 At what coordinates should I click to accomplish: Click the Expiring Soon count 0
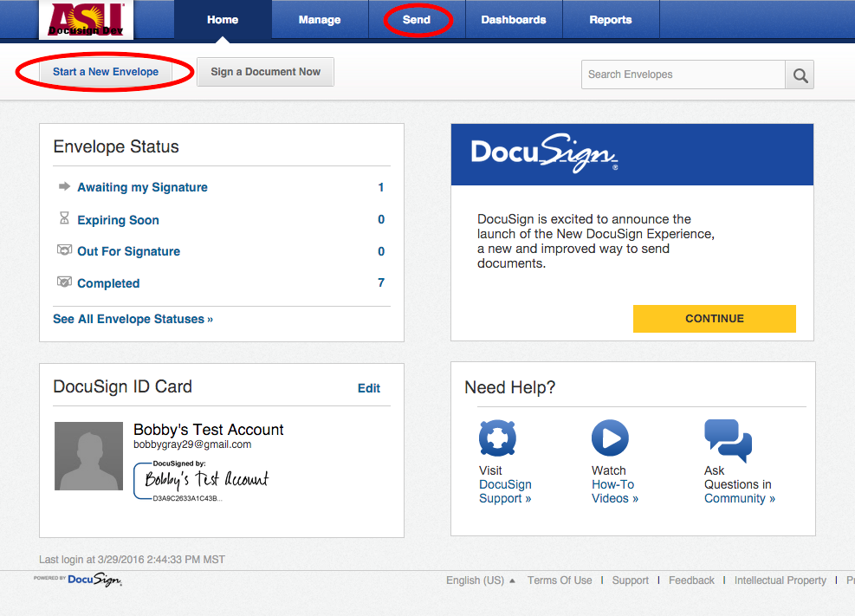(381, 219)
